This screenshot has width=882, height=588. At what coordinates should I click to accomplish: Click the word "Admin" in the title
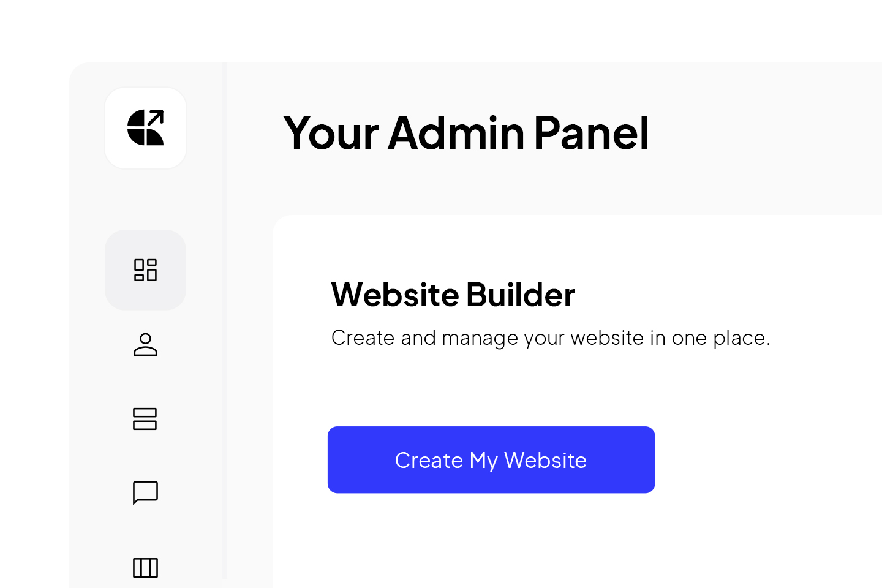456,132
